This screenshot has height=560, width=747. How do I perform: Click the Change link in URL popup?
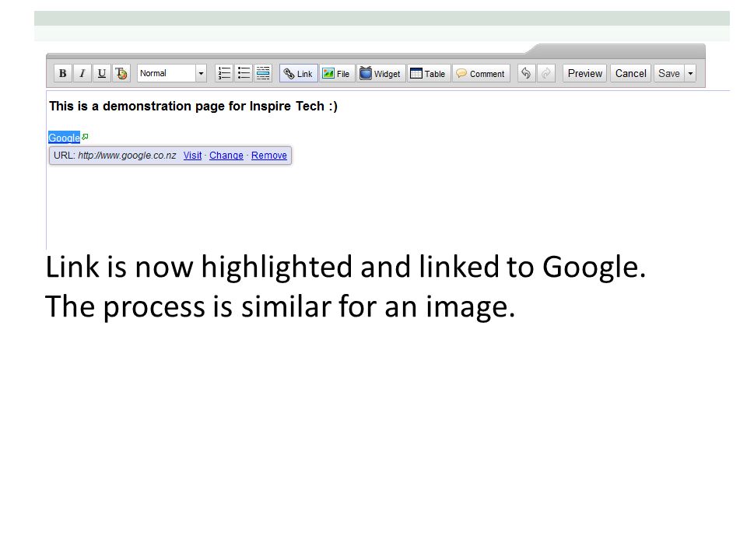226,156
